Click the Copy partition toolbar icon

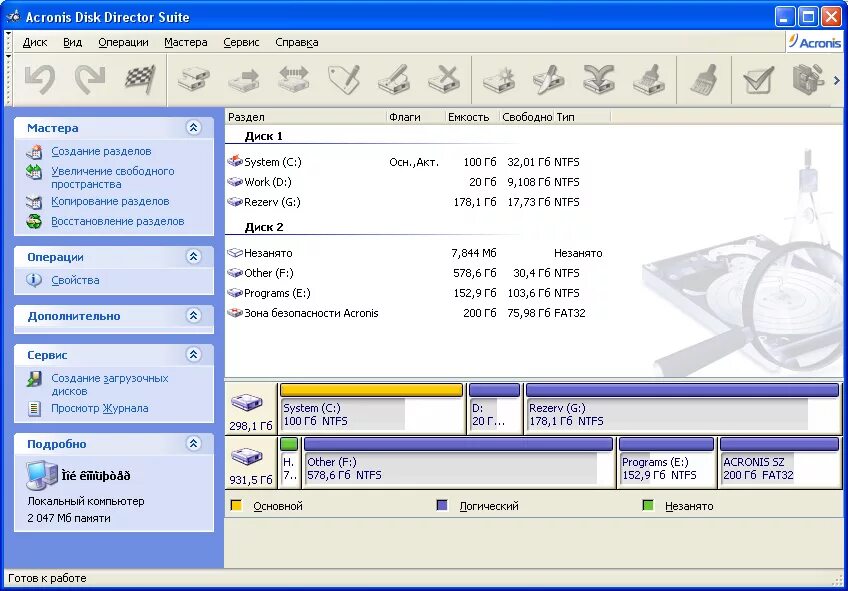coord(194,80)
